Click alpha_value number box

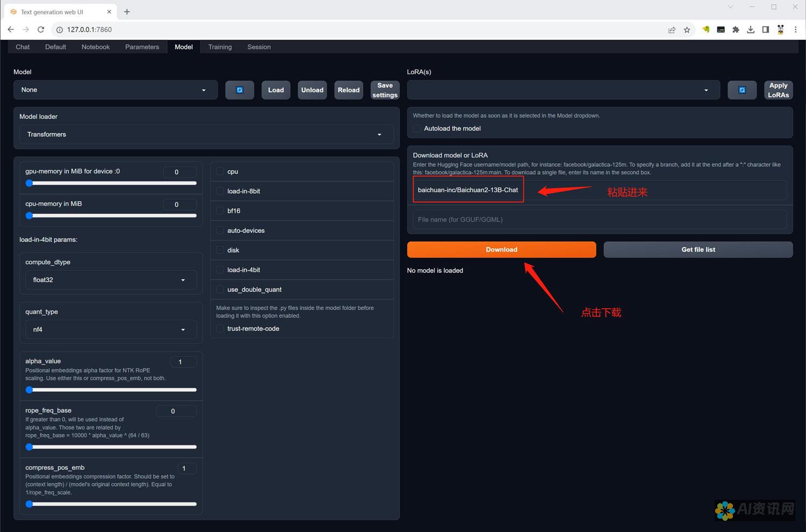[x=183, y=362]
